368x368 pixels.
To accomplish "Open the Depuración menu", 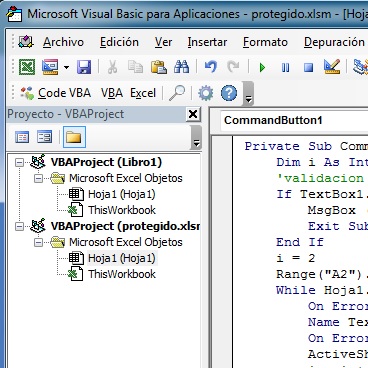I will pos(334,42).
